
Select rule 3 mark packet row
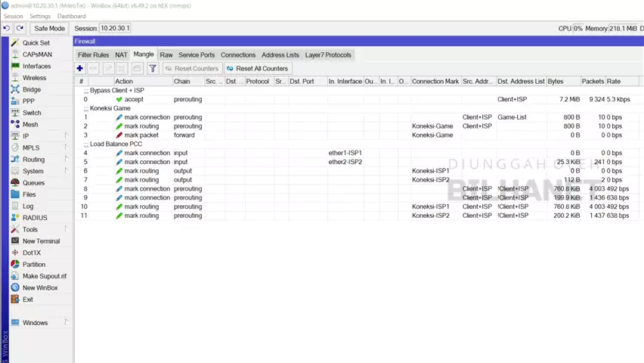142,135
